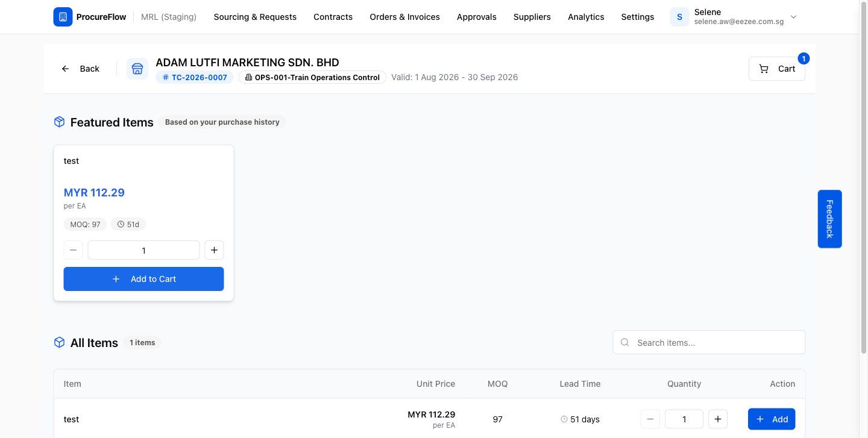Click the Add to Cart button
868x438 pixels.
143,279
